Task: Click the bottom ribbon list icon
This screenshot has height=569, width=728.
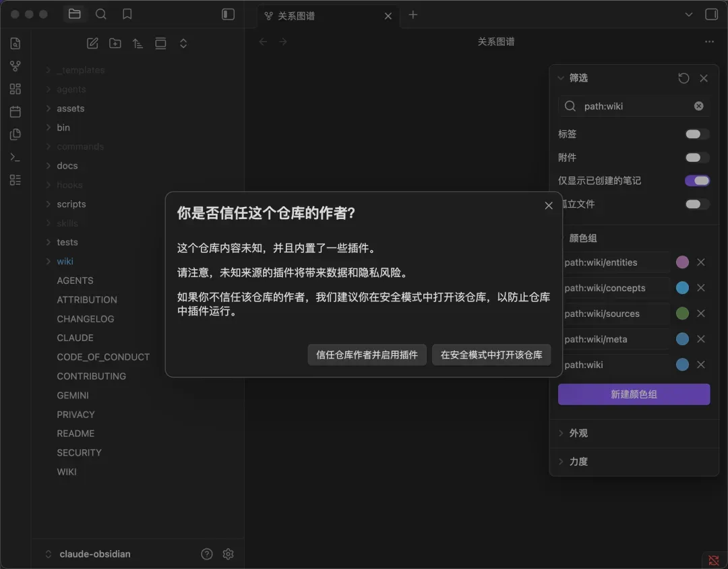Action: point(16,180)
